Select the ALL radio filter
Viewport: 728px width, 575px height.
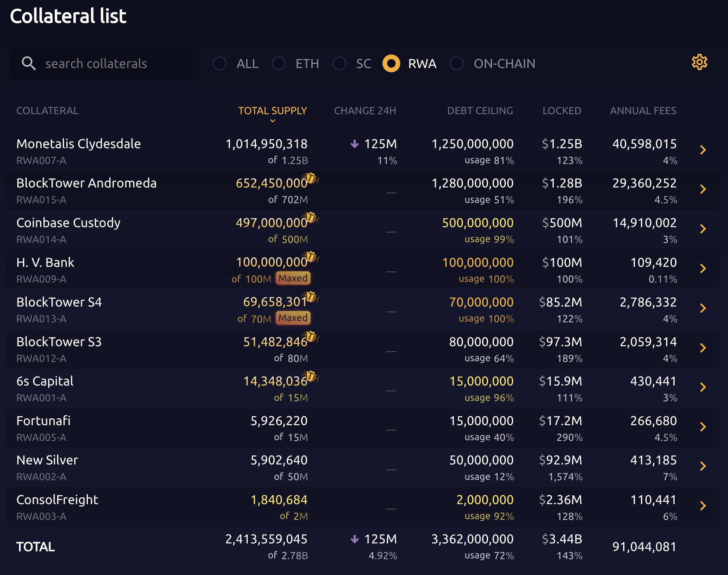pyautogui.click(x=219, y=64)
